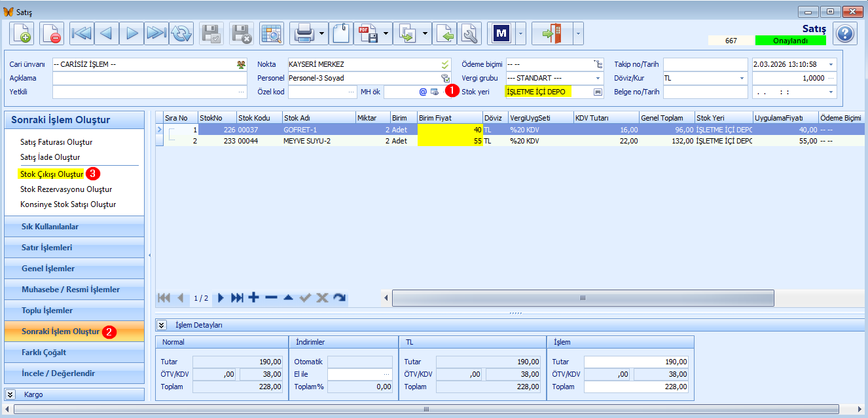This screenshot has height=418, width=868.
Task: Create a new record with the green-plus document icon
Action: (21, 33)
